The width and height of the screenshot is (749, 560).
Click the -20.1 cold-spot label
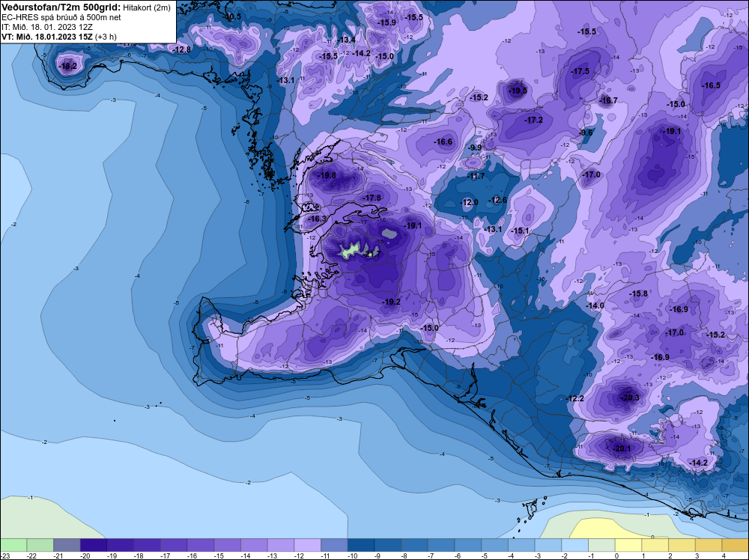tap(621, 448)
